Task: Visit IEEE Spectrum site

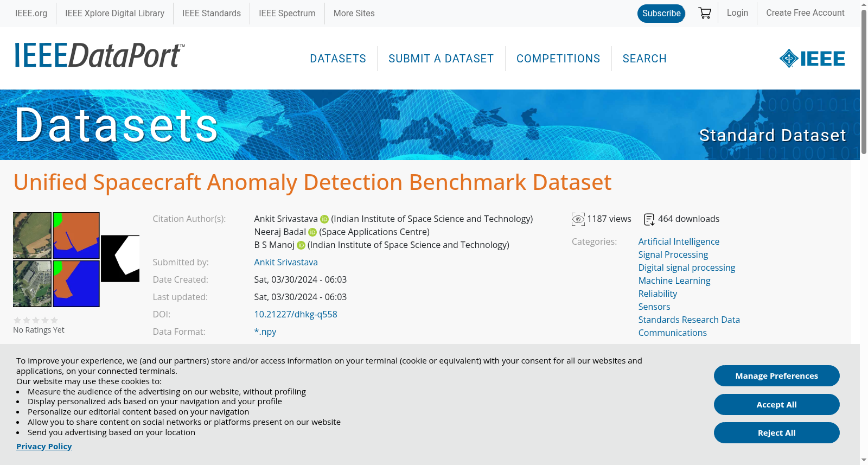Action: click(x=287, y=13)
